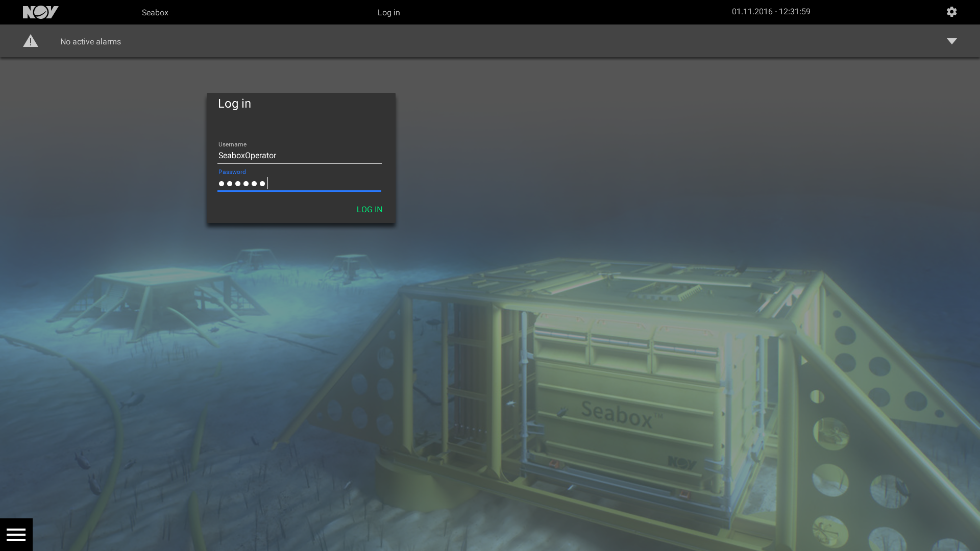980x551 pixels.
Task: Click the Log in dialog heading
Action: [x=235, y=104]
